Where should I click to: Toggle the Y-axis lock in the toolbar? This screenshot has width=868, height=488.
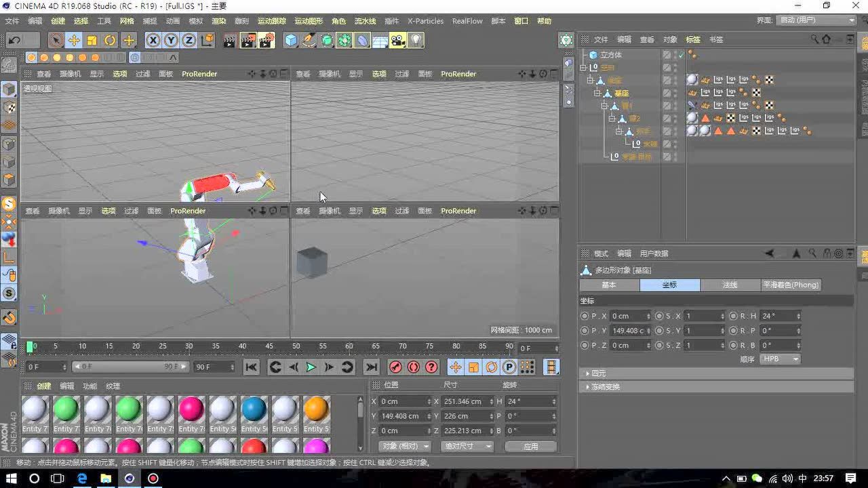pos(170,41)
